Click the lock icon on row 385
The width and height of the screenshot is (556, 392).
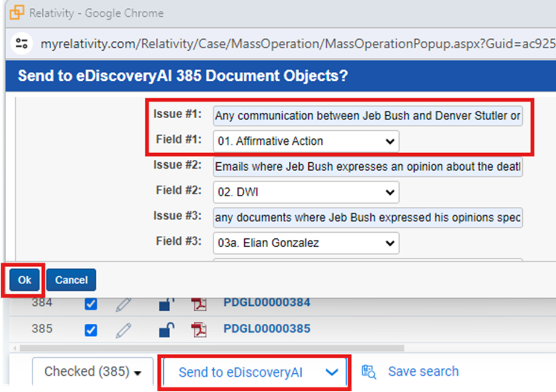pos(166,330)
